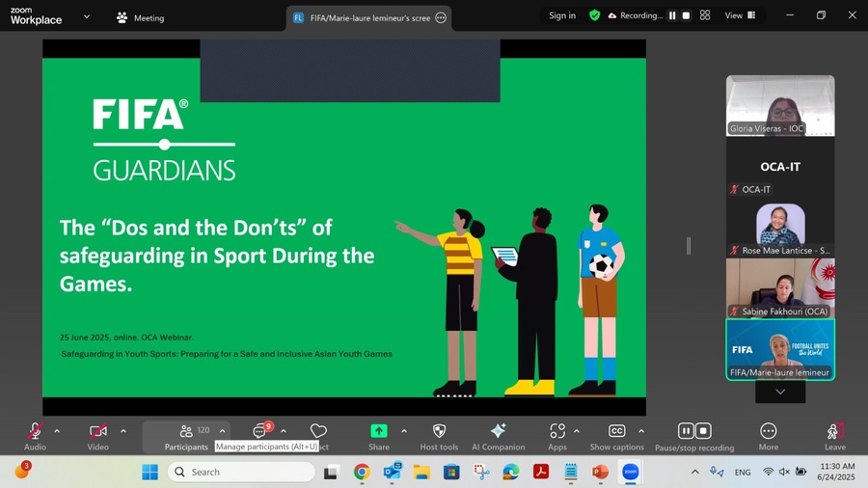
Task: Toggle Show captions in the meeting toolbar
Action: (x=616, y=432)
